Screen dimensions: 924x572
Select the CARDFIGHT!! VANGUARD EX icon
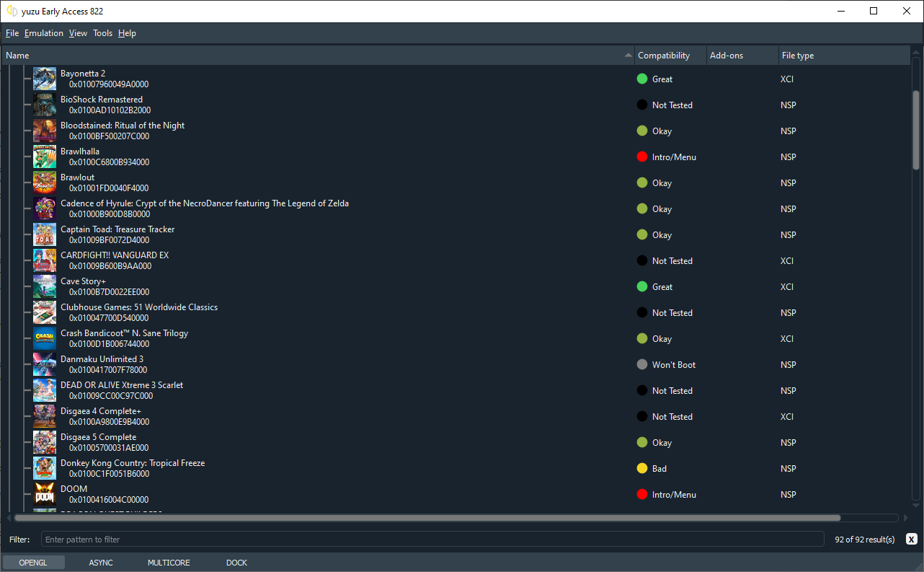click(45, 260)
